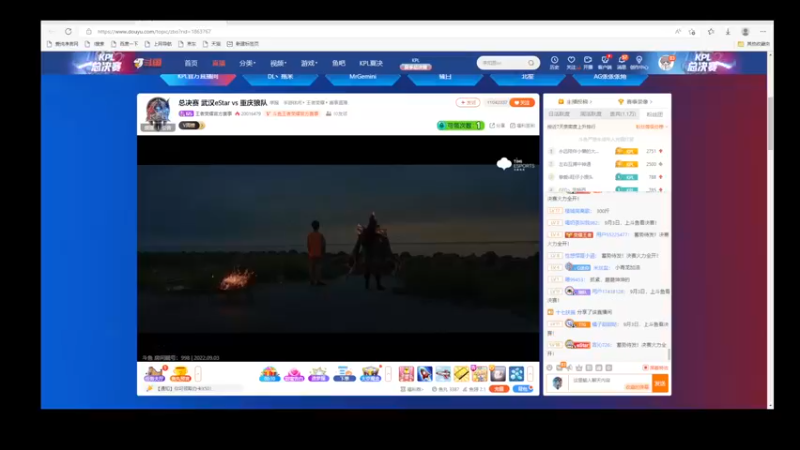Screen dimensions: 800x450
Task: Open the creator center icon
Action: tap(639, 62)
